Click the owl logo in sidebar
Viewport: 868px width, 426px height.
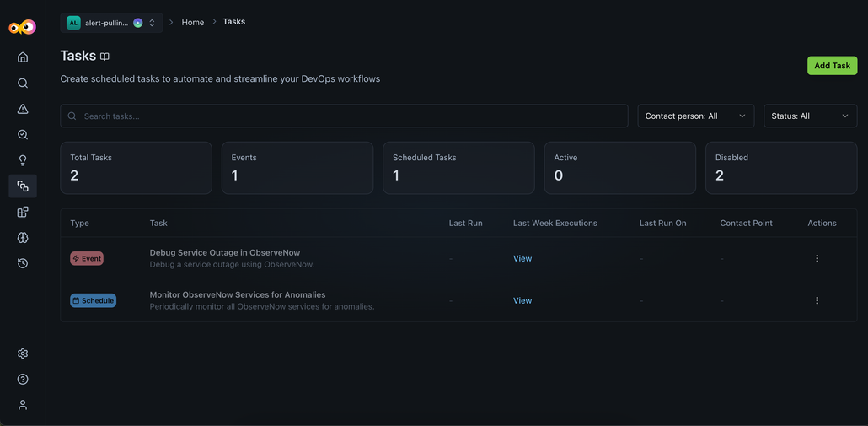(x=23, y=27)
